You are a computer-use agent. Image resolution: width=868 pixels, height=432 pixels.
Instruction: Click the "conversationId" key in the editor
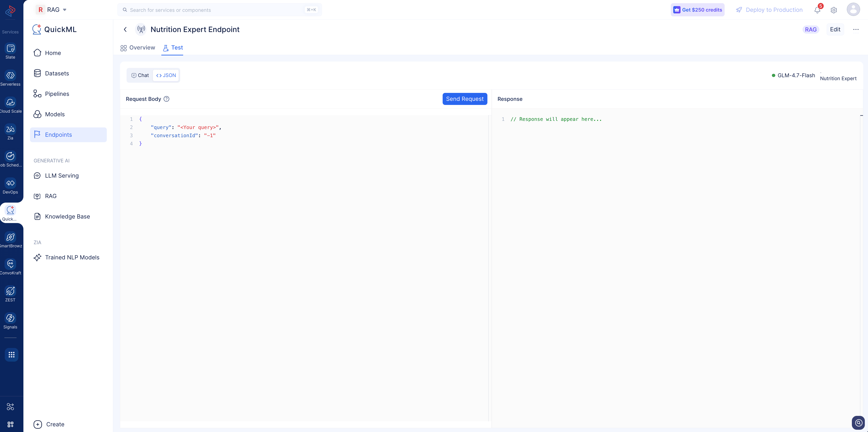click(175, 135)
